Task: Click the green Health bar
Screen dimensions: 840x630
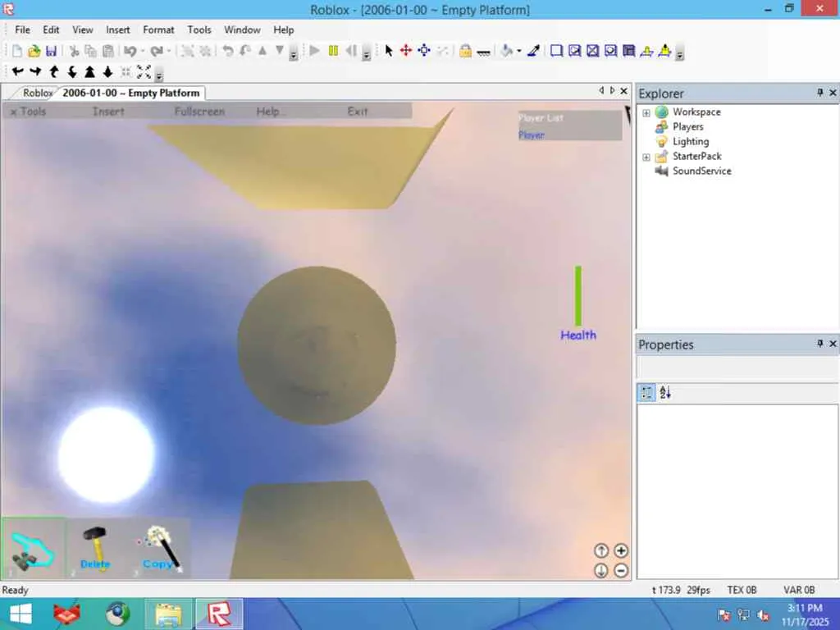Action: [x=578, y=295]
